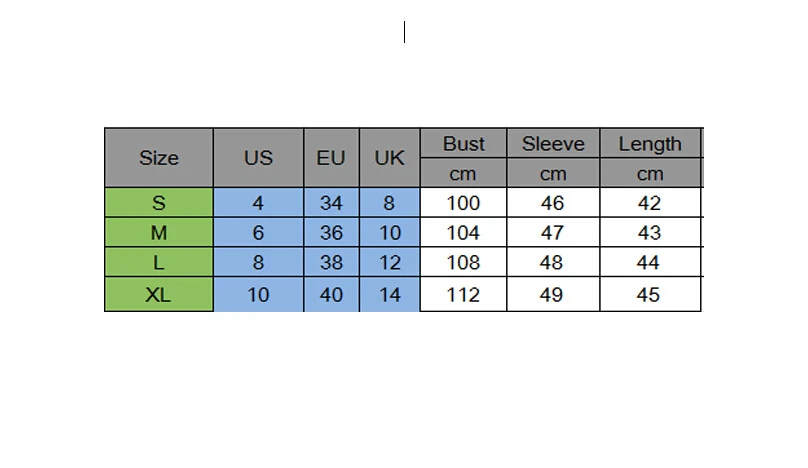Click the Length header cell
Image resolution: width=808 pixels, height=468 pixels.
(650, 143)
